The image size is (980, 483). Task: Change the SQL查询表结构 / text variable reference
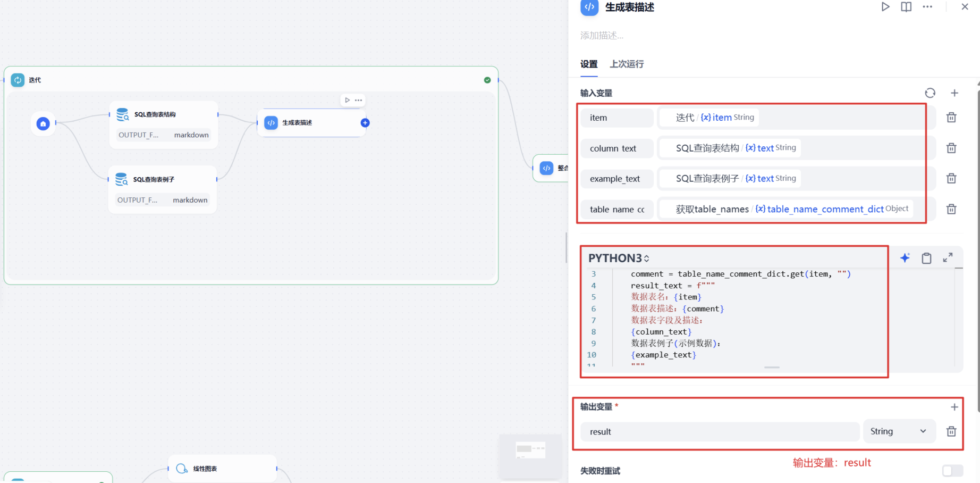tap(730, 148)
